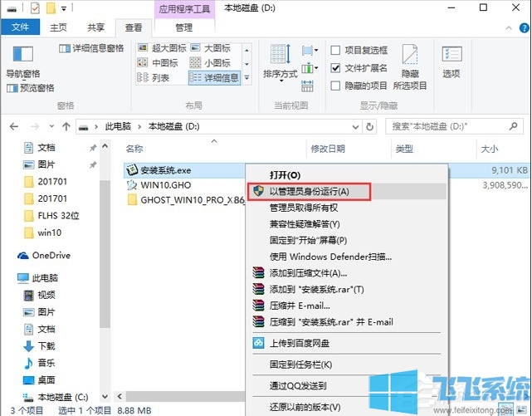
Task: Uncheck the 文件扩展名 checkbox
Action: click(336, 67)
